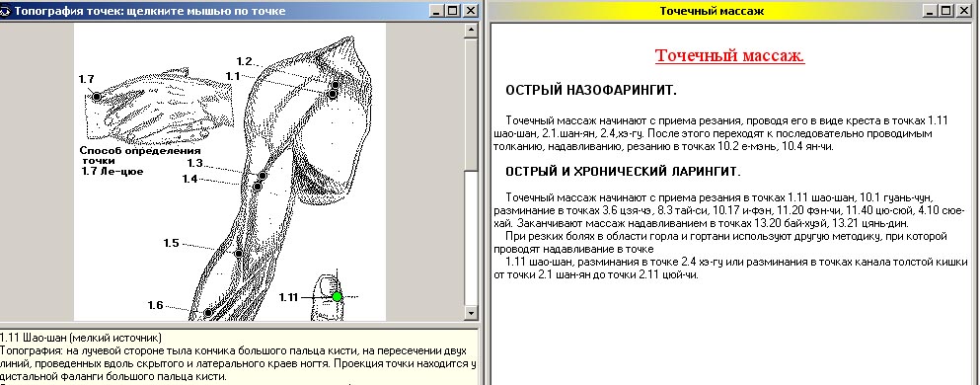The image size is (980, 385).
Task: Select acupuncture point 1.7 on the hand
Action: coord(97,97)
